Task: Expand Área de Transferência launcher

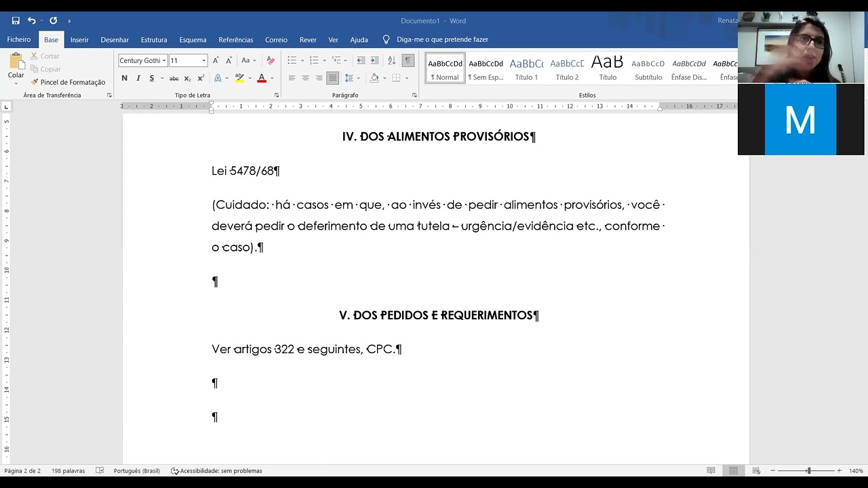Action: point(109,96)
